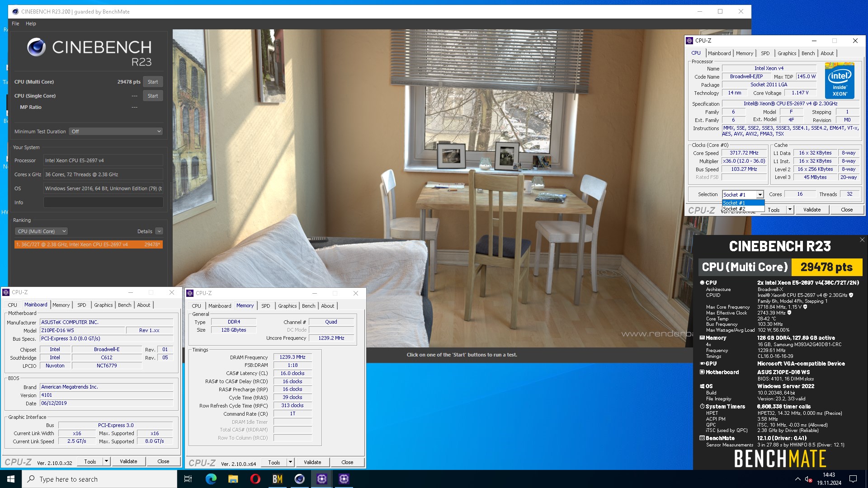
Task: Open File Explorer from the taskbar
Action: click(233, 479)
